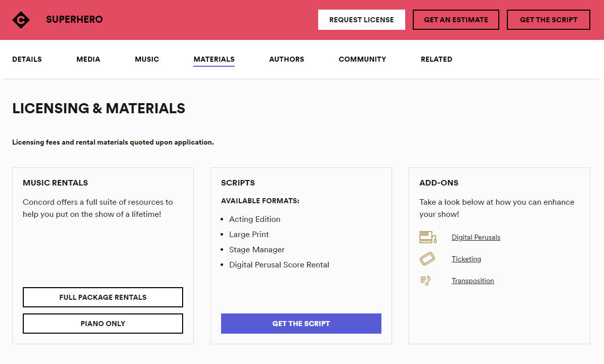Viewport: 604px width, 364px height.
Task: Switch to the Community tab
Action: click(x=362, y=59)
